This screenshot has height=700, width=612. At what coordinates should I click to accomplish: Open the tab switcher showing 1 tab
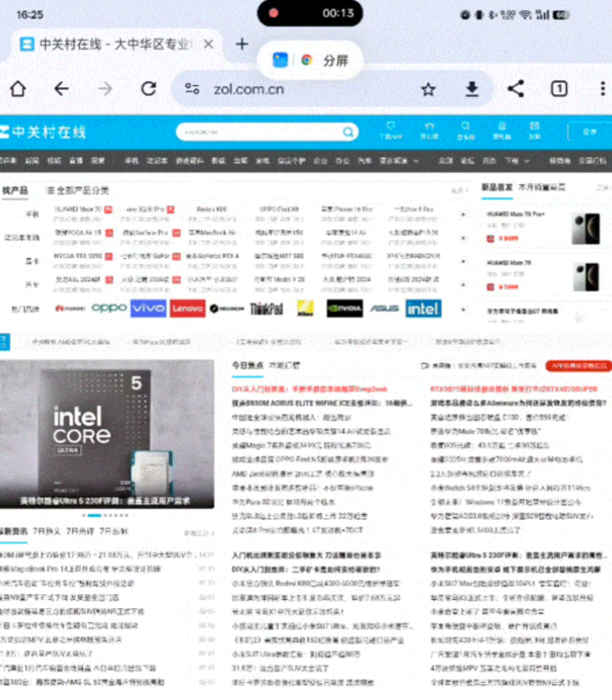(559, 88)
